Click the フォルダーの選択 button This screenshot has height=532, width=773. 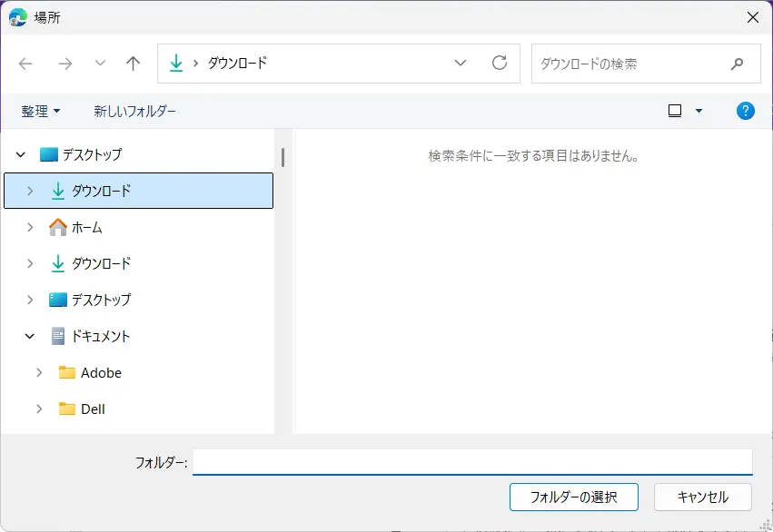[x=573, y=497]
